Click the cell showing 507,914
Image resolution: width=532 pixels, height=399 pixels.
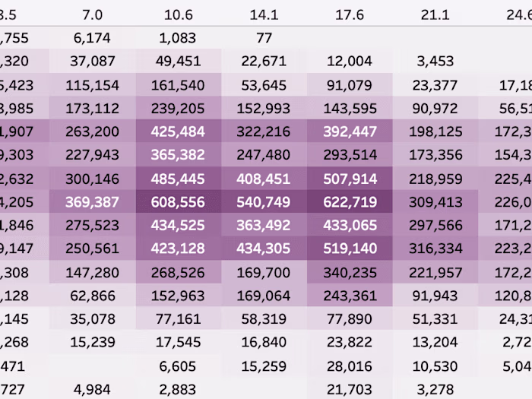[x=350, y=179]
